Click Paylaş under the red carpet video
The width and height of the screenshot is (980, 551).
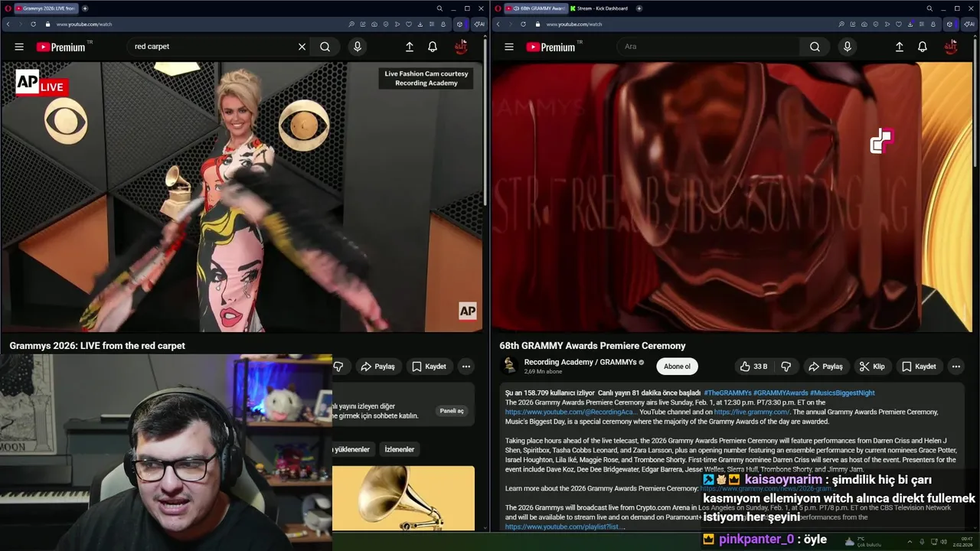(378, 367)
